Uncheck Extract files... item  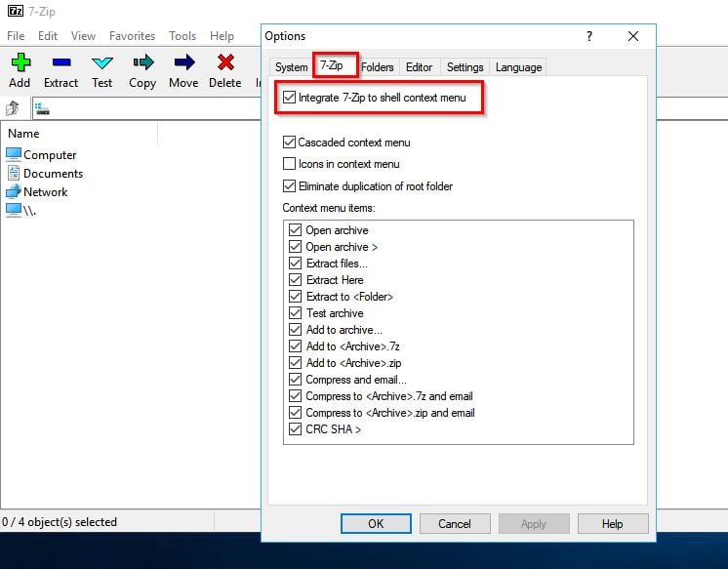point(295,263)
